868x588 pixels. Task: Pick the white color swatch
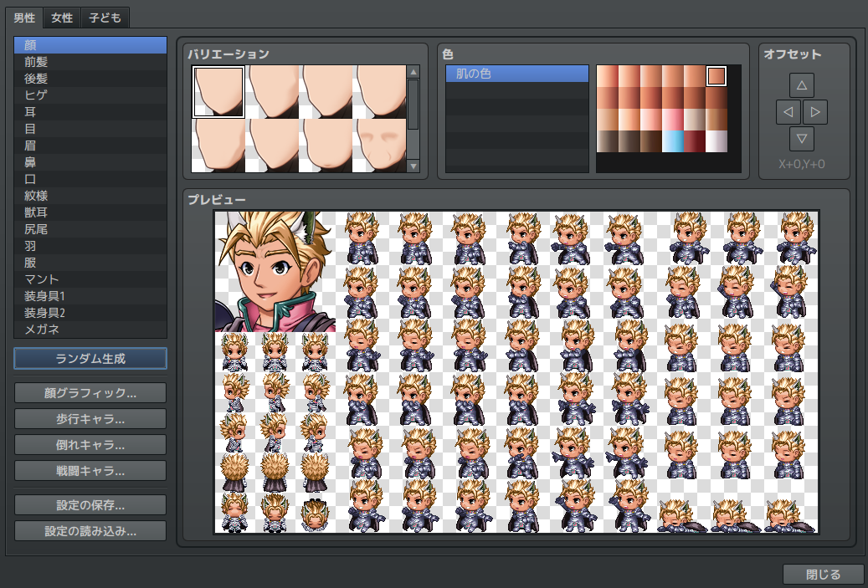point(716,141)
